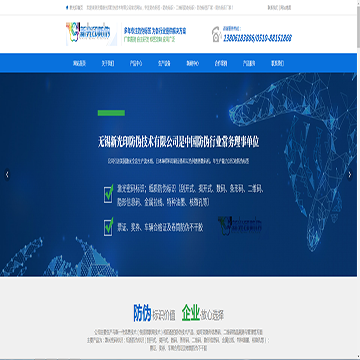360x360 pixels.
Task: Click the blue 防伪 heading text
Action: [142, 313]
